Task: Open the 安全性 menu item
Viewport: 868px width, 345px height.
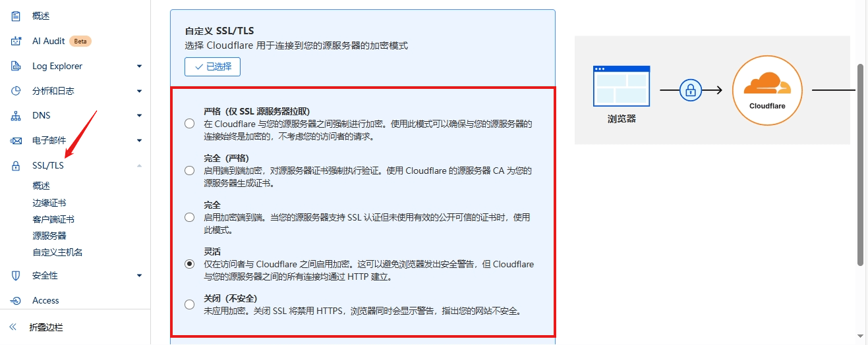Action: pyautogui.click(x=45, y=276)
